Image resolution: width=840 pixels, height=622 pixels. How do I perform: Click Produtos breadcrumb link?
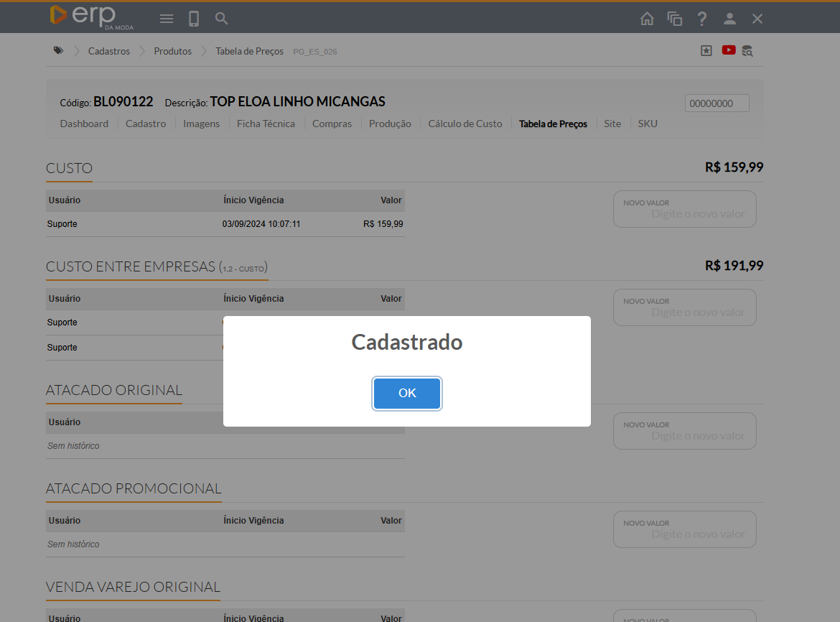tap(172, 51)
